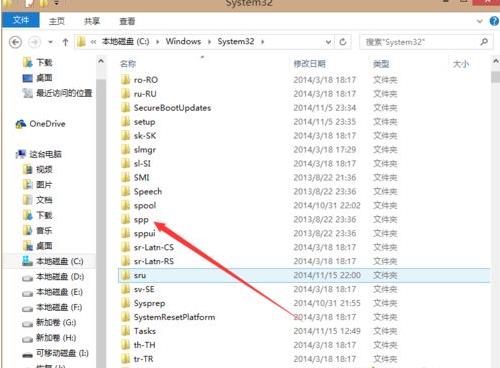Image resolution: width=500 pixels, height=368 pixels.
Task: Select the sr-Latn-CS folder name
Action: [x=154, y=247]
